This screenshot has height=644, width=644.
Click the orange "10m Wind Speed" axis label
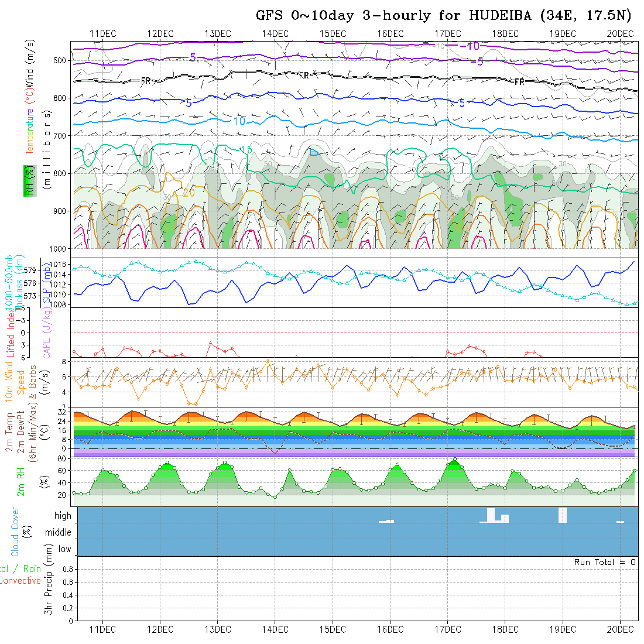tap(10, 382)
